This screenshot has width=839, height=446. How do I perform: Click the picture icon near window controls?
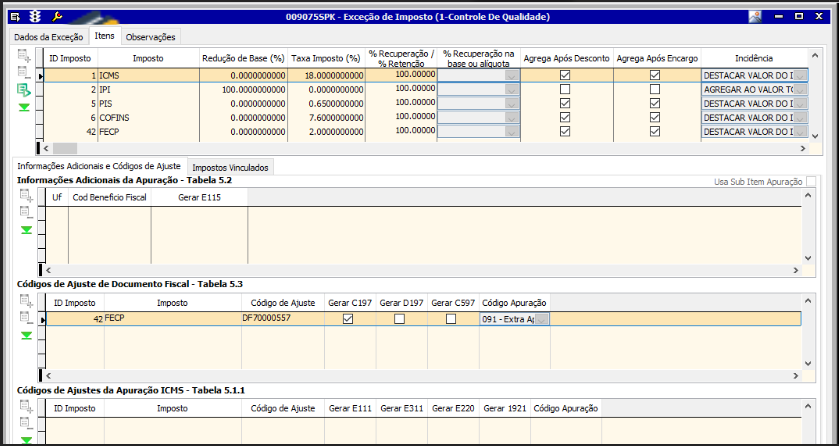coord(755,17)
